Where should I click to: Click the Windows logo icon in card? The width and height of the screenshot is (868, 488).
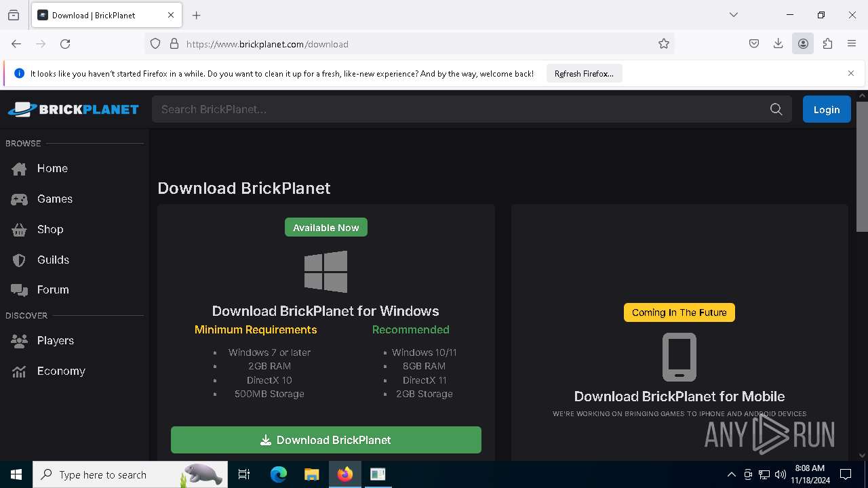point(326,271)
